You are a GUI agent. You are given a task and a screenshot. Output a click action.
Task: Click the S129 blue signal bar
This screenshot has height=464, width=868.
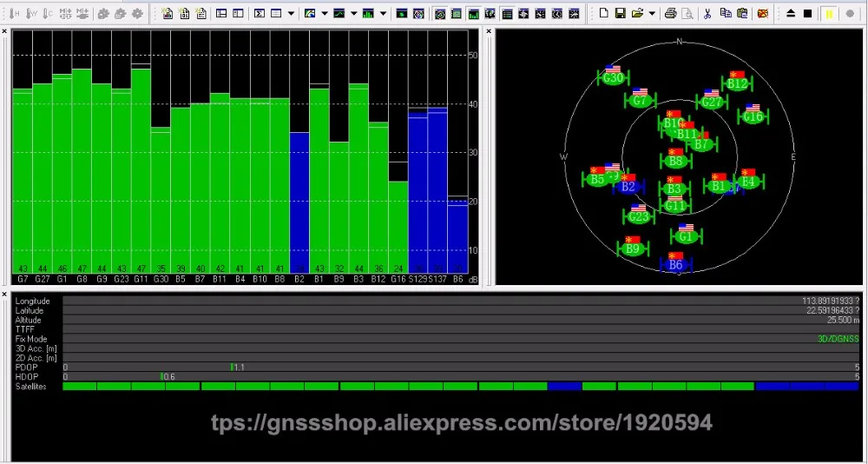pyautogui.click(x=418, y=191)
